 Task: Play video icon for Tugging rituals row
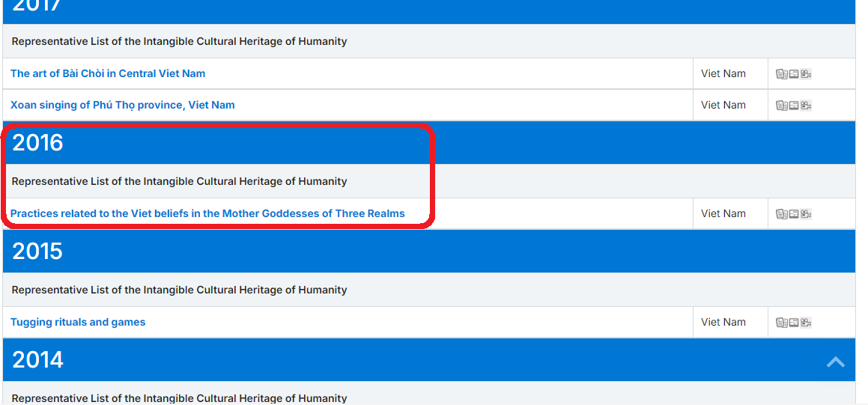coord(806,323)
